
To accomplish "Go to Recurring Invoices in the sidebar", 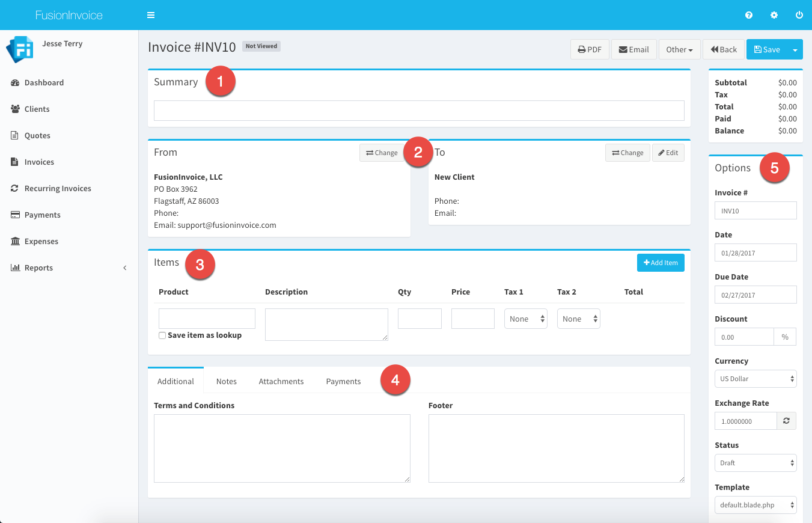I will [x=58, y=189].
